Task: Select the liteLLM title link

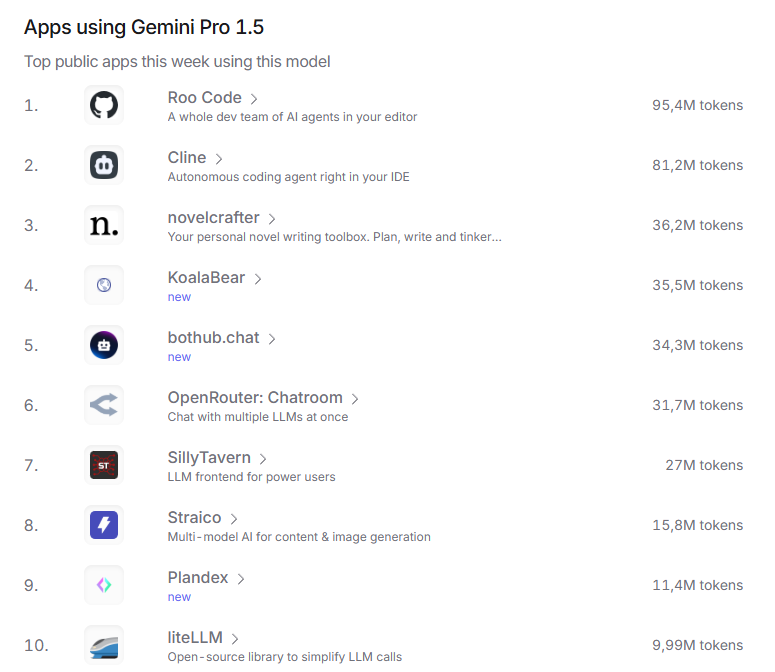Action: (x=195, y=637)
